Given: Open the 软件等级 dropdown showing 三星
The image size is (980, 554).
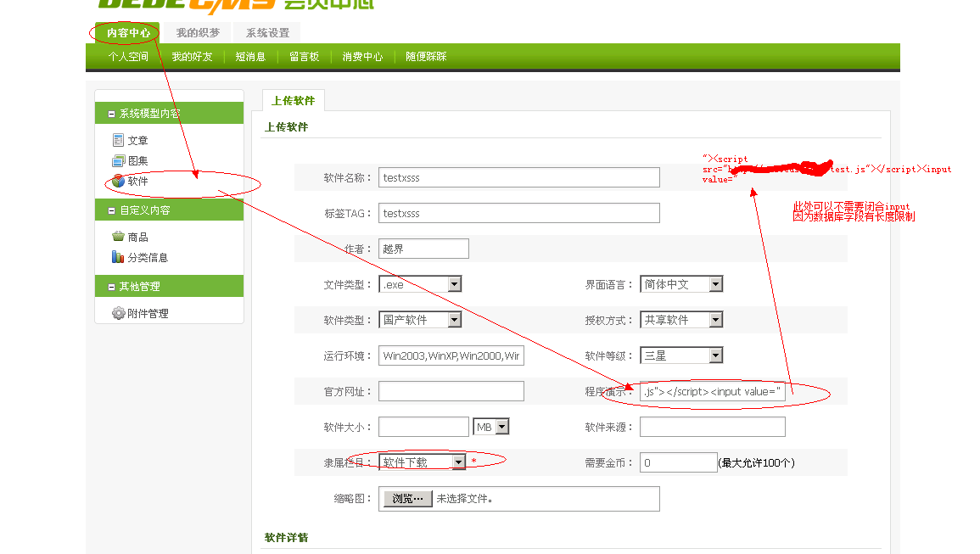Looking at the screenshot, I should coord(681,355).
